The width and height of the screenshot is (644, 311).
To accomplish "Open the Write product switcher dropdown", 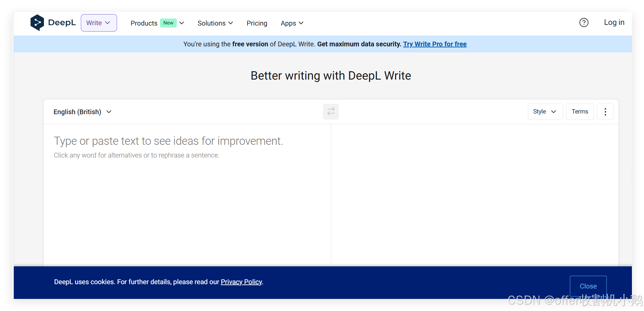I will tap(99, 23).
